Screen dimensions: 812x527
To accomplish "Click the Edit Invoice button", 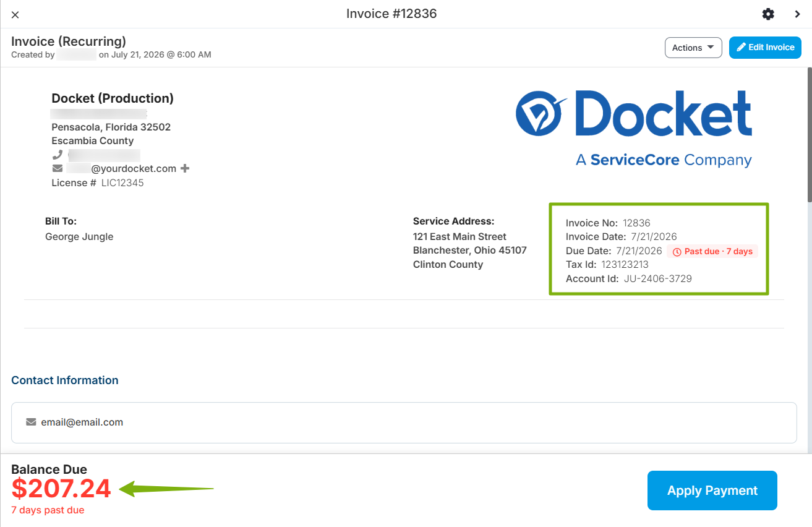I will 765,48.
